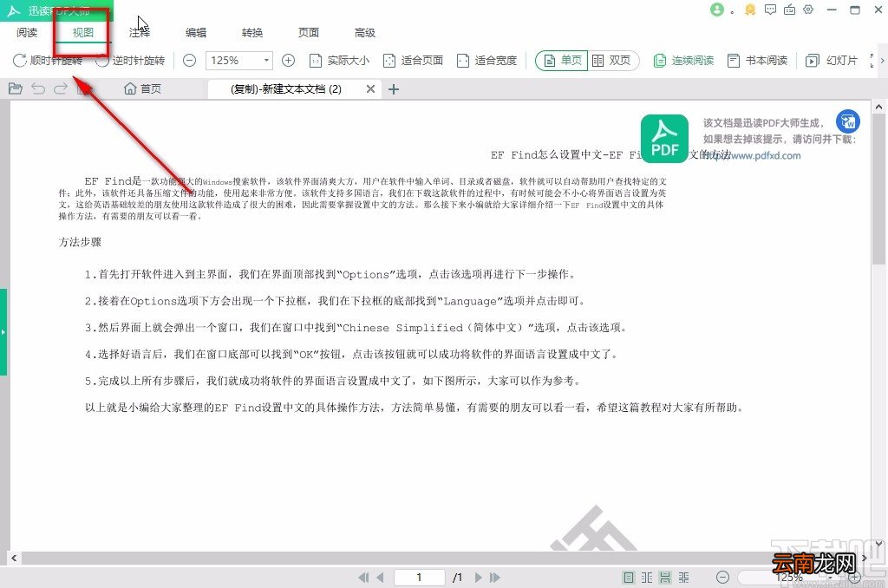Viewport: 888px width, 588px height.
Task: Select continuous double-page view in status bar
Action: 684,578
